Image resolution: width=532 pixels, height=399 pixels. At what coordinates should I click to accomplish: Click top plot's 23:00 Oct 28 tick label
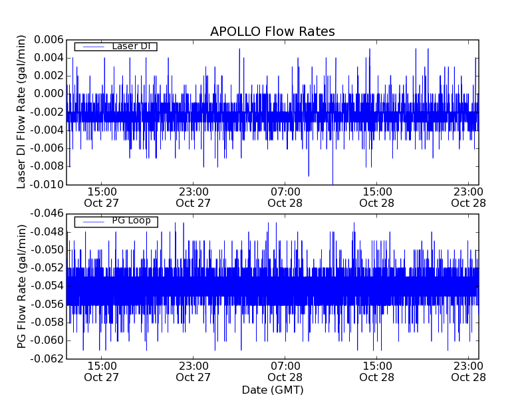pos(469,198)
